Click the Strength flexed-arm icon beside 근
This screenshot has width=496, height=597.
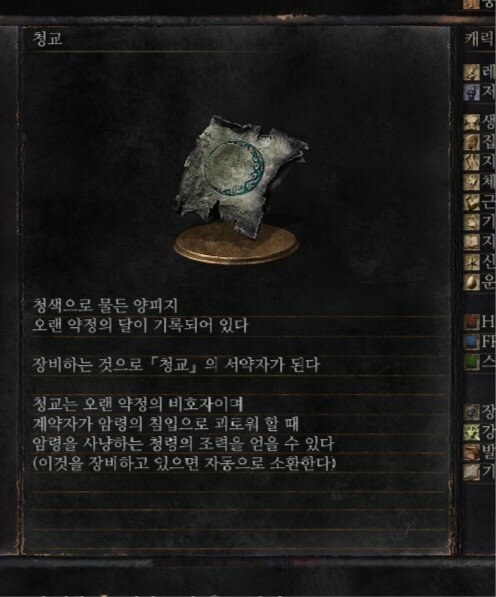coord(472,203)
